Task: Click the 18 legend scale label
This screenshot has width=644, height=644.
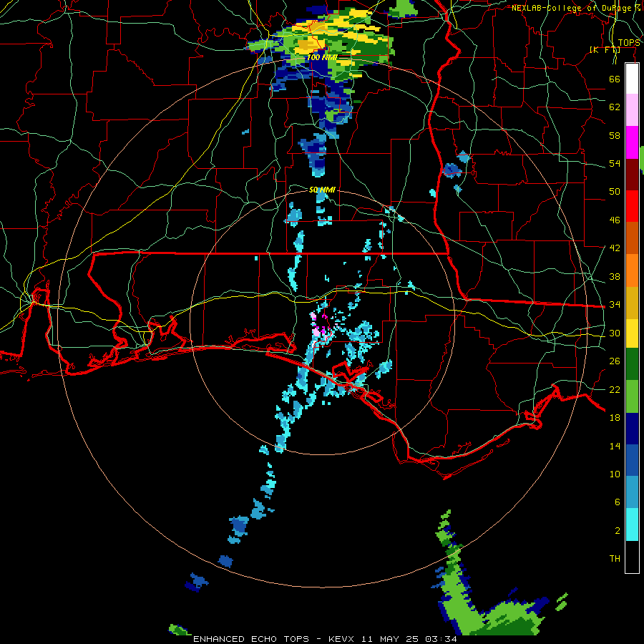Action: pyautogui.click(x=615, y=418)
